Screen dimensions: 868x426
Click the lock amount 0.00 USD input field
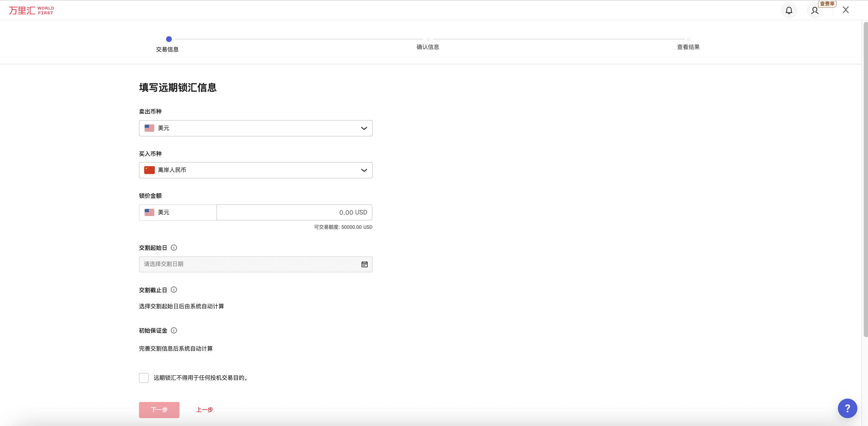point(294,212)
